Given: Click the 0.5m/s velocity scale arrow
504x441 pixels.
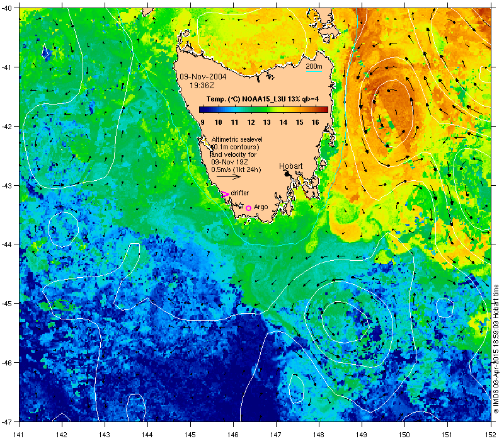Looking at the screenshot, I should click(228, 176).
